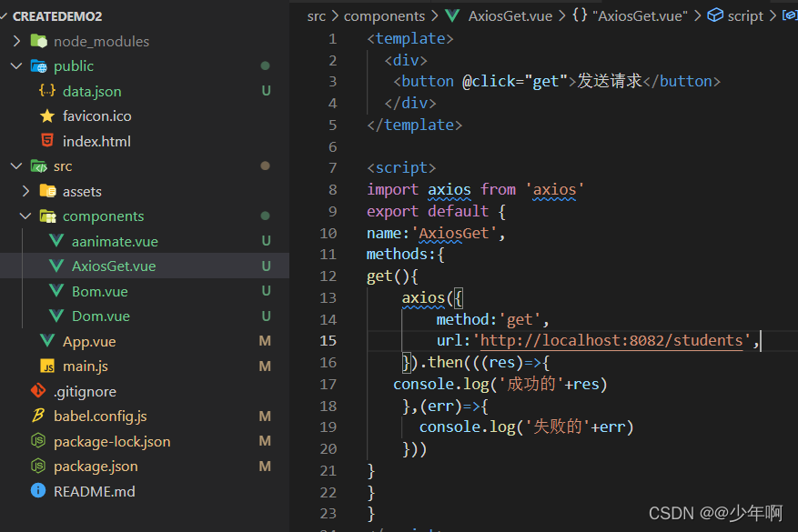Click the Node icon beside package.json
Screen dimensions: 798x532
[x=38, y=466]
